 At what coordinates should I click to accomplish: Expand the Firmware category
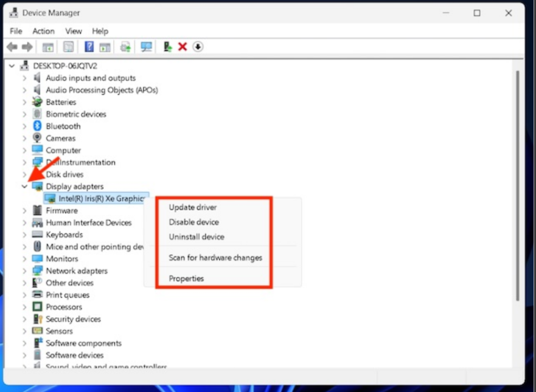[24, 211]
